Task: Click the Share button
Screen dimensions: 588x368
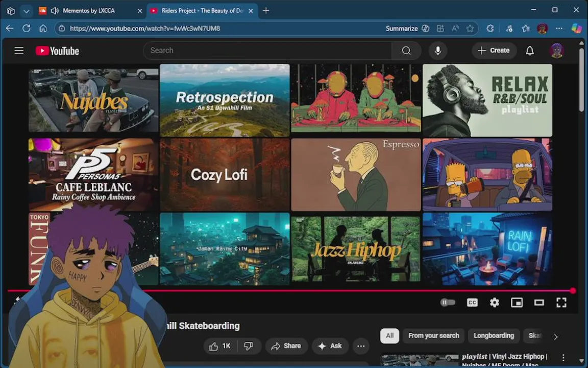Action: tap(286, 346)
